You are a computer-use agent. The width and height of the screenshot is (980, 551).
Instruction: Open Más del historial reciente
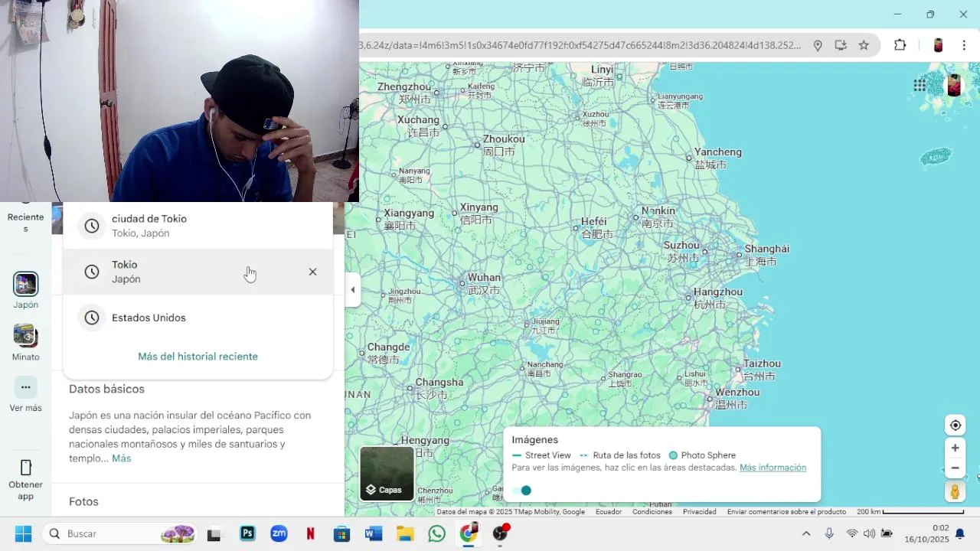click(198, 357)
